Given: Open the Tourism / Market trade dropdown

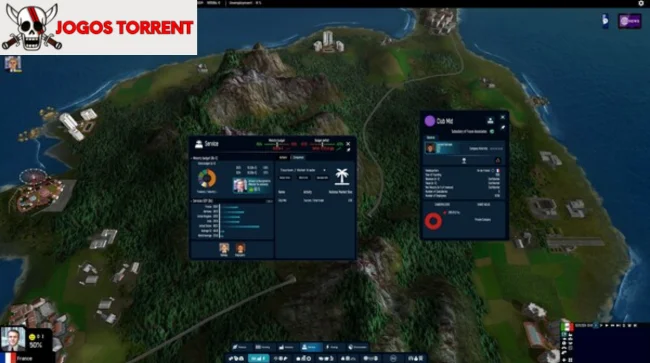Looking at the screenshot, I should coord(303,170).
